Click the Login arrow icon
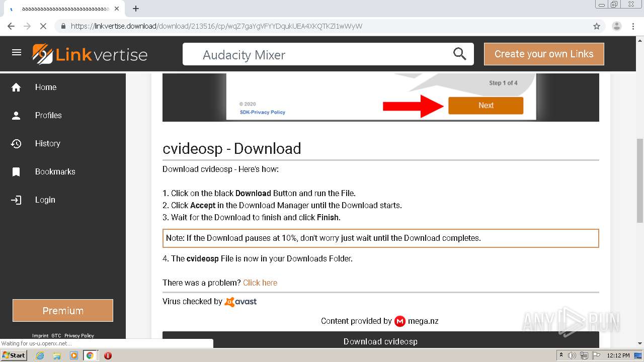This screenshot has height=362, width=644. [x=16, y=200]
